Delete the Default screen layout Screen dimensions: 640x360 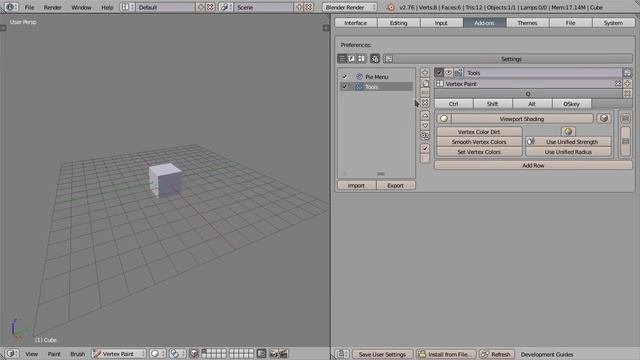click(210, 7)
